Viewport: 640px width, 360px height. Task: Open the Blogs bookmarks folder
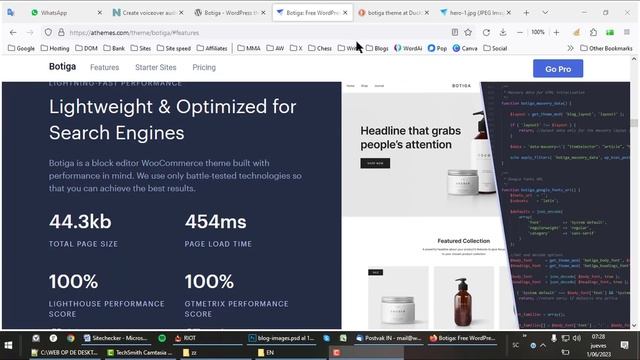coord(377,48)
